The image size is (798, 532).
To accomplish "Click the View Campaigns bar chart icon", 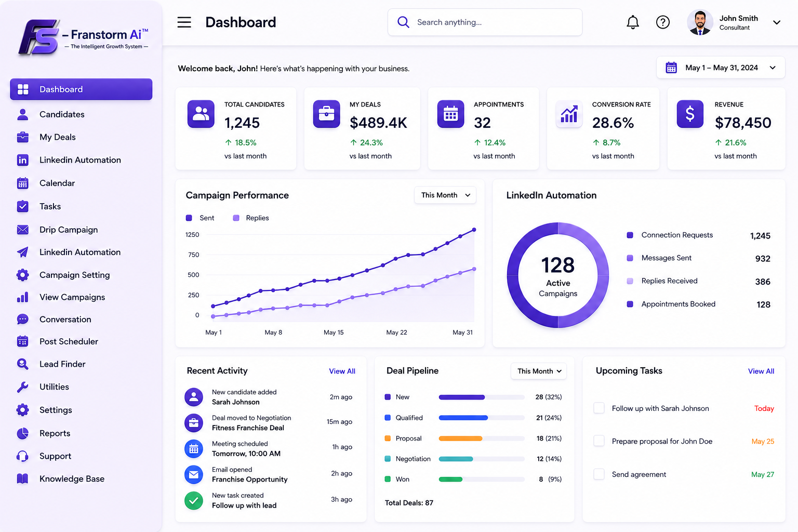I will point(23,297).
